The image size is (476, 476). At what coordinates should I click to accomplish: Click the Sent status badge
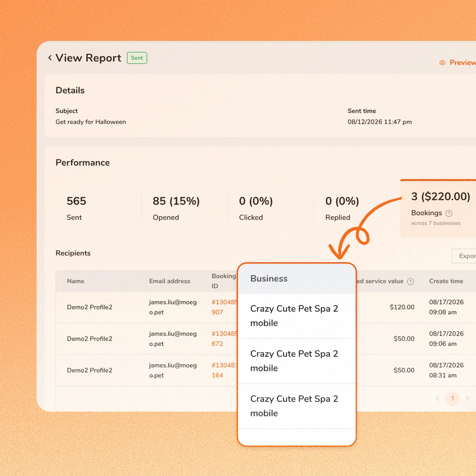[137, 58]
